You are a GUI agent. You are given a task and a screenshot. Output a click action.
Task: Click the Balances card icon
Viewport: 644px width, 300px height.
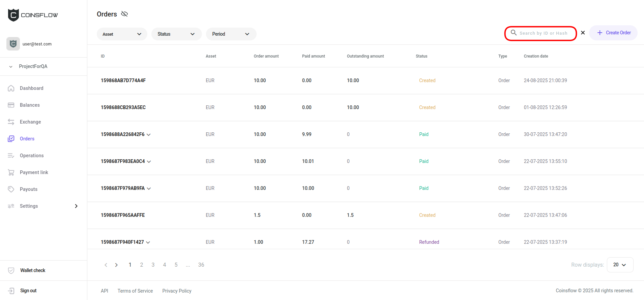(11, 105)
